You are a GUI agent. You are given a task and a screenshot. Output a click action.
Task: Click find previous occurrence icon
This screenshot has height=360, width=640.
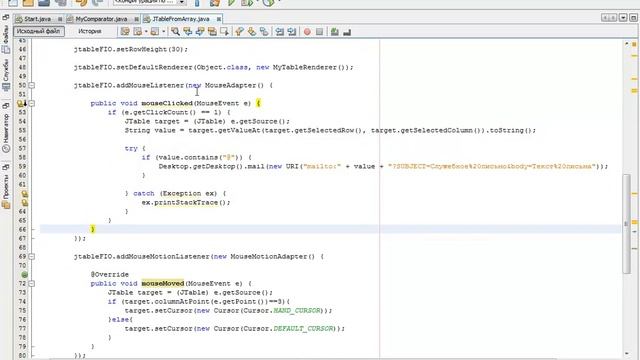188,31
